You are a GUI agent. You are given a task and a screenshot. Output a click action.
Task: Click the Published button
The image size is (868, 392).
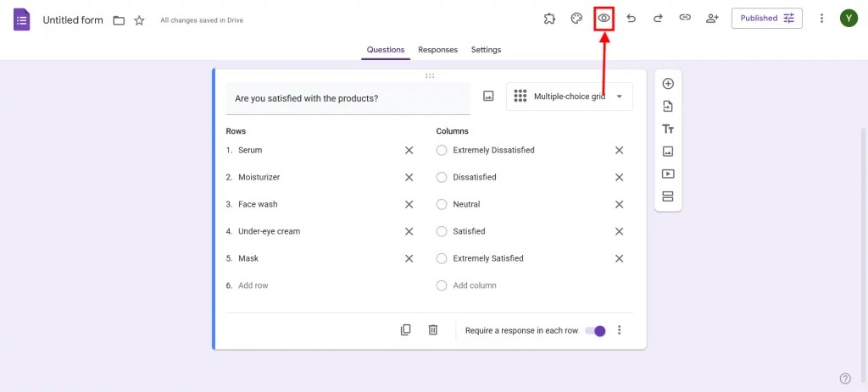(x=766, y=19)
